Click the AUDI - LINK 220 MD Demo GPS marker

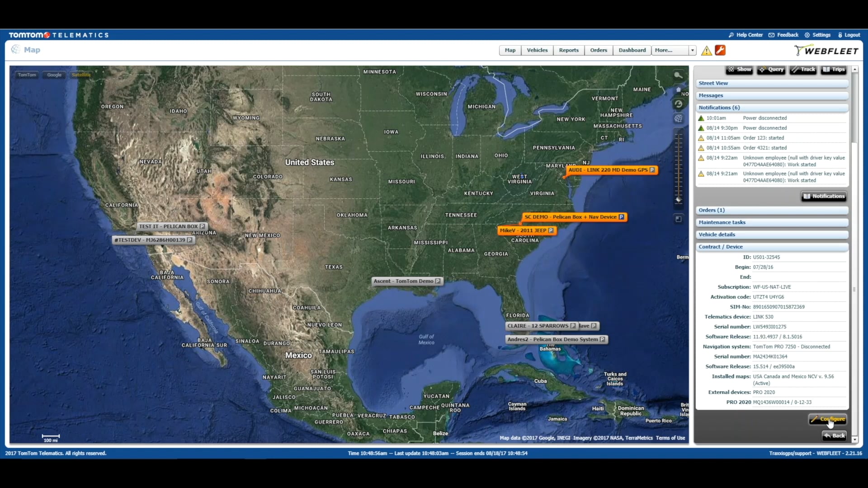(612, 170)
